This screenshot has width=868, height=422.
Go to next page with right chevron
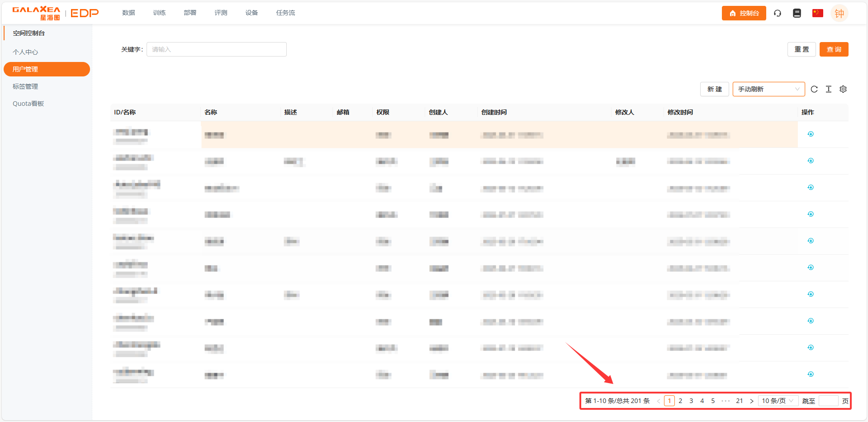click(752, 401)
